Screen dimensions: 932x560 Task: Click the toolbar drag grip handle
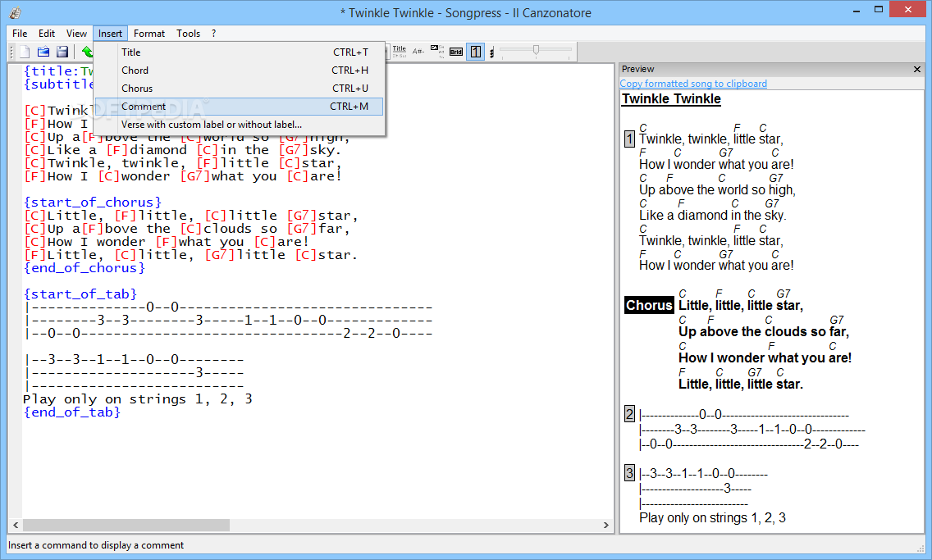[x=11, y=52]
